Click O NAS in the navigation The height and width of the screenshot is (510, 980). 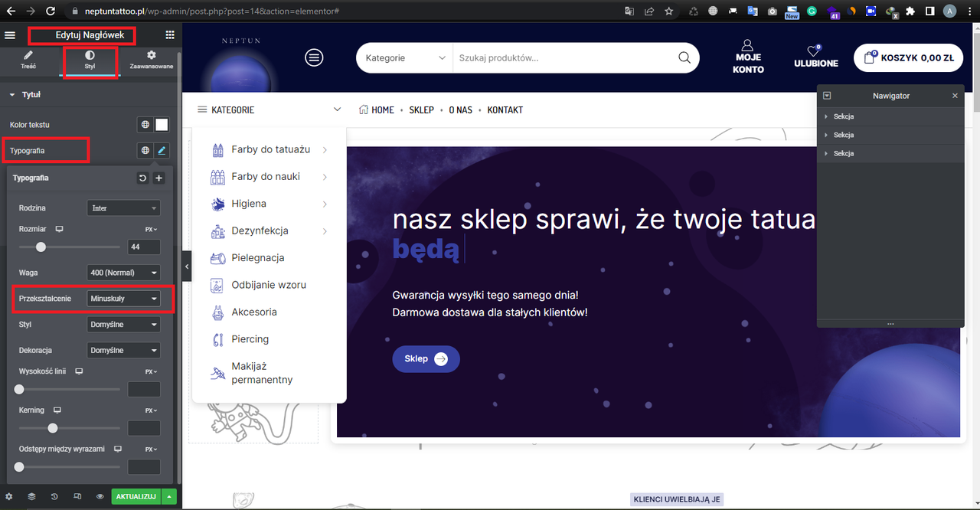pyautogui.click(x=461, y=110)
